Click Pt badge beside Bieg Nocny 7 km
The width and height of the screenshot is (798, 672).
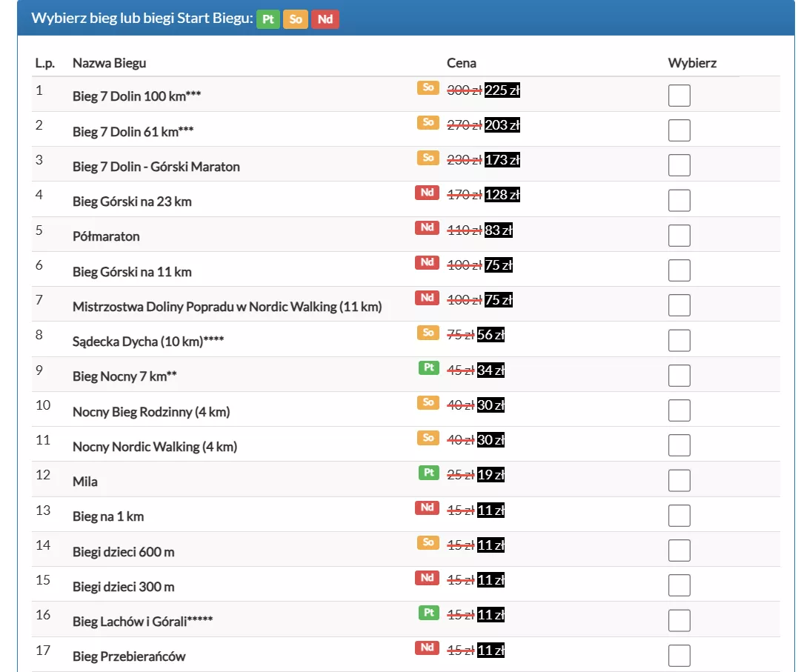[428, 367]
